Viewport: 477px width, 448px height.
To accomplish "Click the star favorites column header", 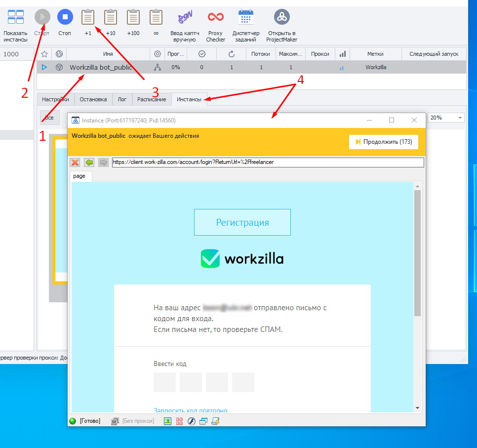I will 44,54.
